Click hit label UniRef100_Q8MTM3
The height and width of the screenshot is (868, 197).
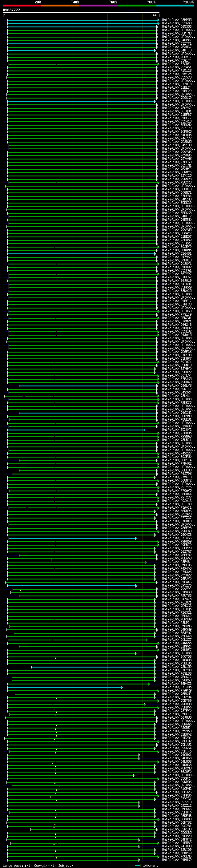177,33
